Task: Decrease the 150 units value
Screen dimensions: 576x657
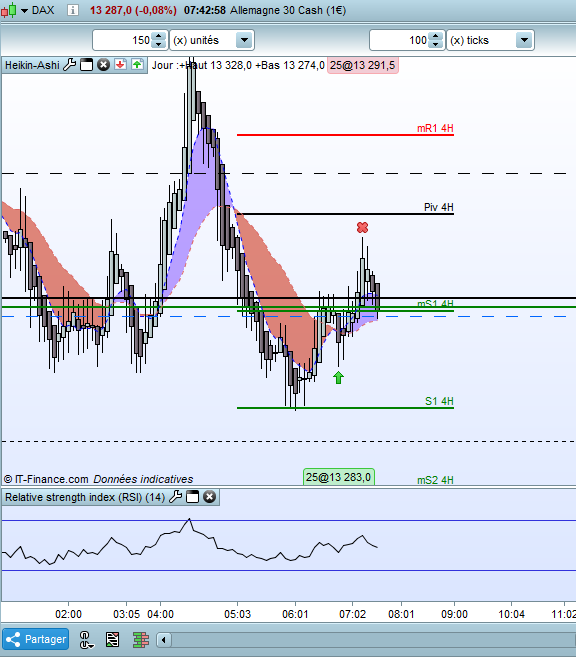Action: coord(158,44)
